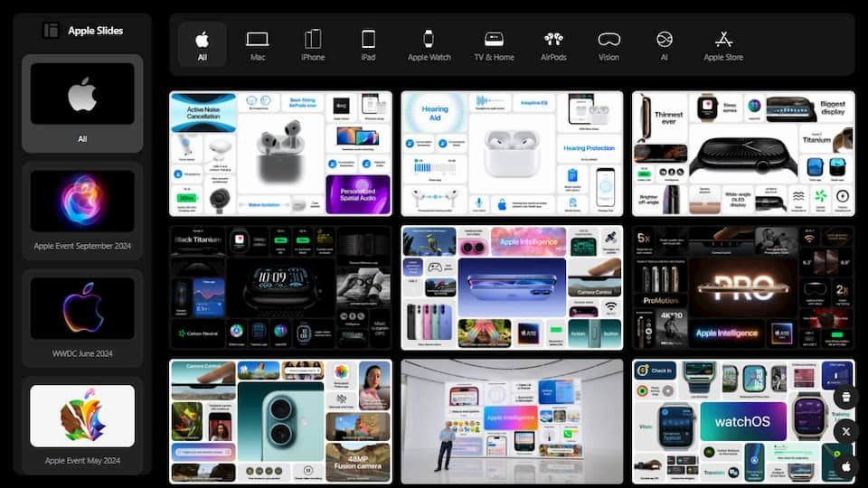The height and width of the screenshot is (488, 868).
Task: Open the Apple Event September 2024 collection
Action: click(82, 211)
